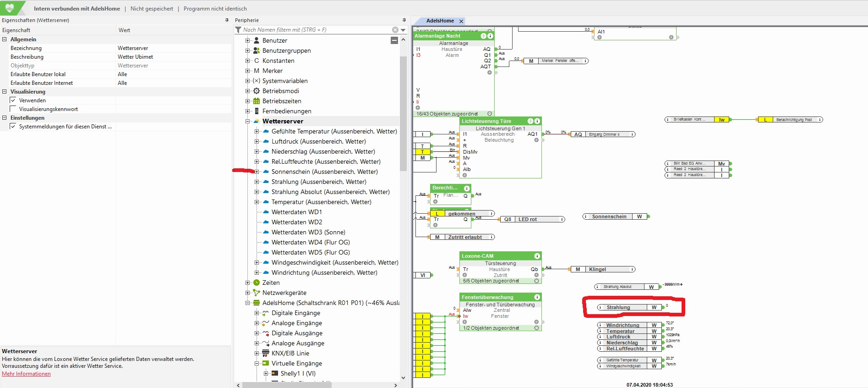Image resolution: width=868 pixels, height=388 pixels.
Task: Click the info icon on Loxone-CAM block
Action: tap(537, 256)
